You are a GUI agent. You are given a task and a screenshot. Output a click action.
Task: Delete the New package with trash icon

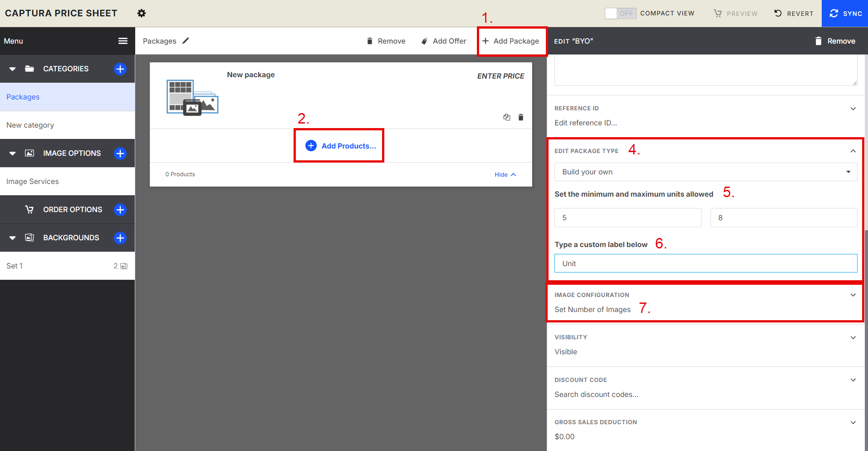(521, 117)
